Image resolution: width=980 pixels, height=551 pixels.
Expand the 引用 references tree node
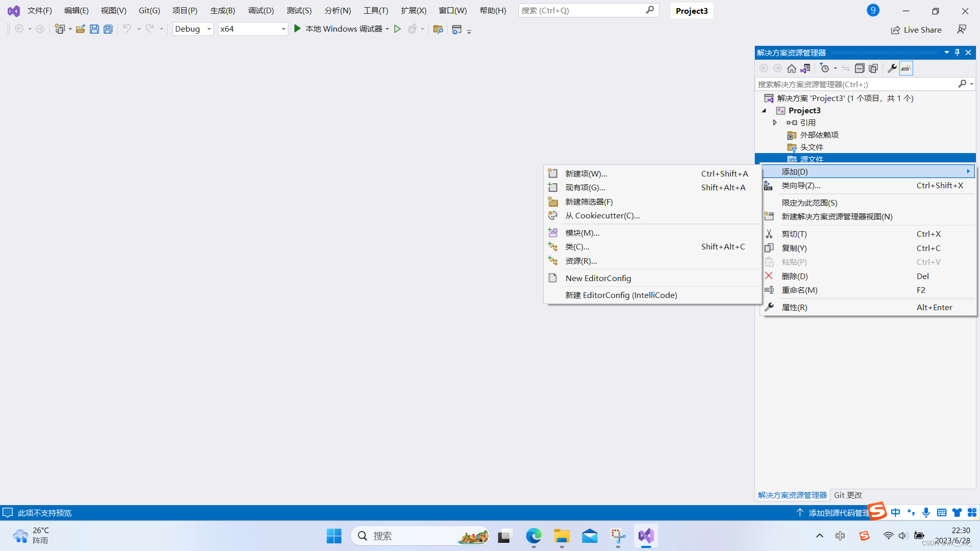pos(774,122)
